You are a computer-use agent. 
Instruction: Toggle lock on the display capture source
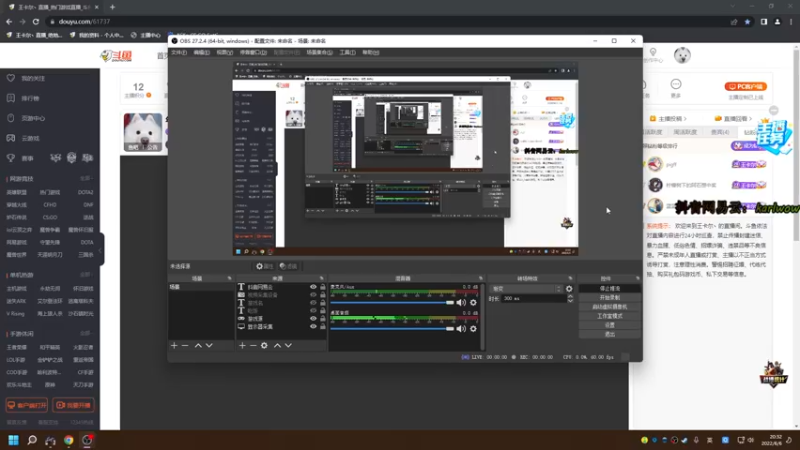[x=322, y=327]
